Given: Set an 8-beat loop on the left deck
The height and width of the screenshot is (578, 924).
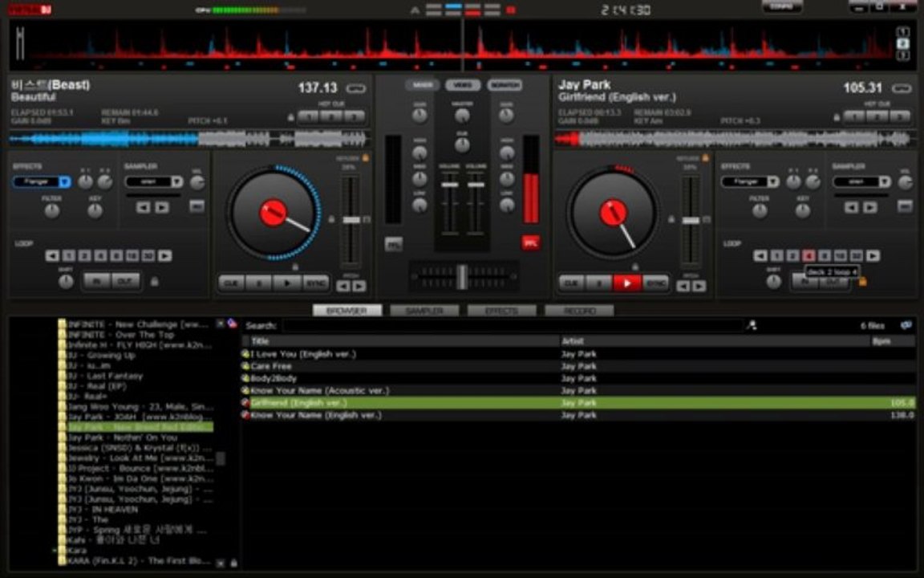Looking at the screenshot, I should 116,255.
